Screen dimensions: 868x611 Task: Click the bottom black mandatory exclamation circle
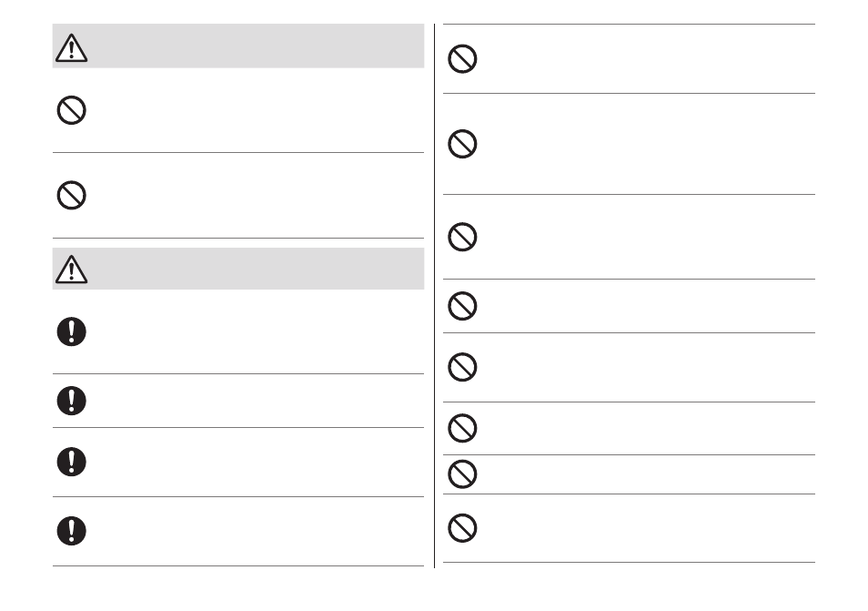point(71,531)
